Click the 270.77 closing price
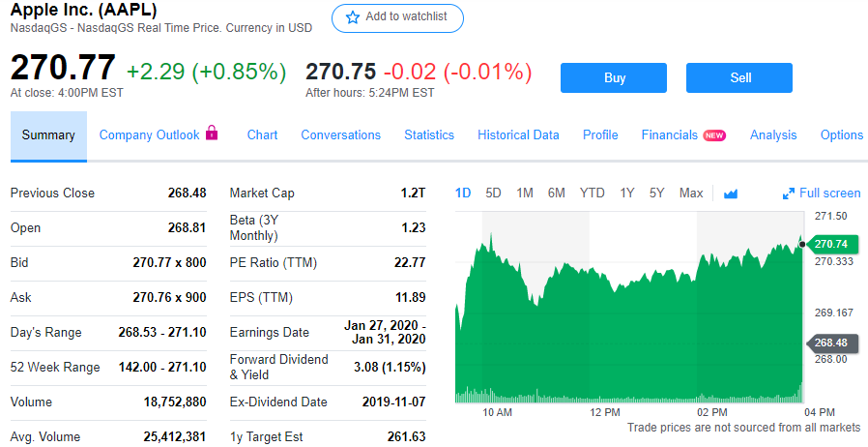 (x=63, y=68)
